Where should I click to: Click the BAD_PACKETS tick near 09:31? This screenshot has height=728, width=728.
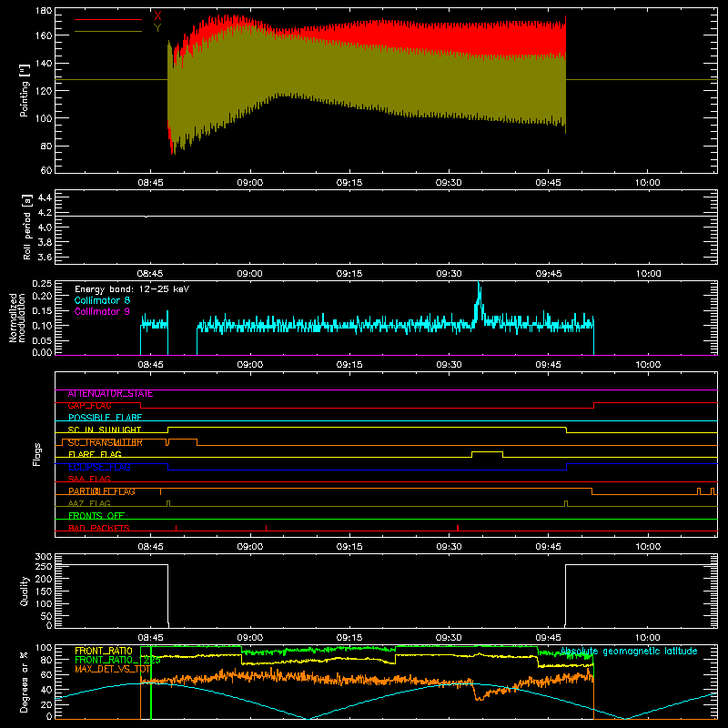click(x=458, y=528)
